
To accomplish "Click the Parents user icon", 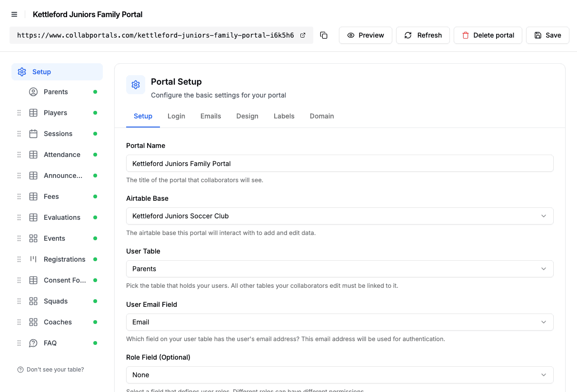I will (33, 92).
